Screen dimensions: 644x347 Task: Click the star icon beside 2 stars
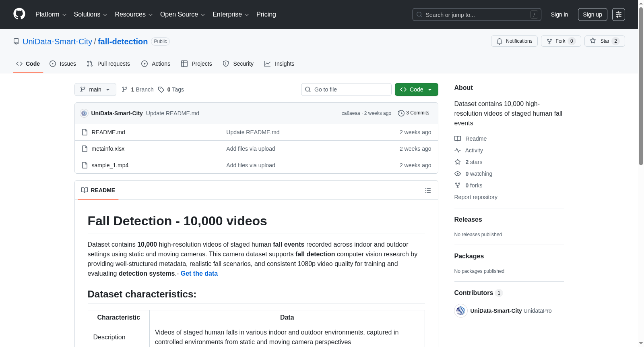click(x=458, y=162)
